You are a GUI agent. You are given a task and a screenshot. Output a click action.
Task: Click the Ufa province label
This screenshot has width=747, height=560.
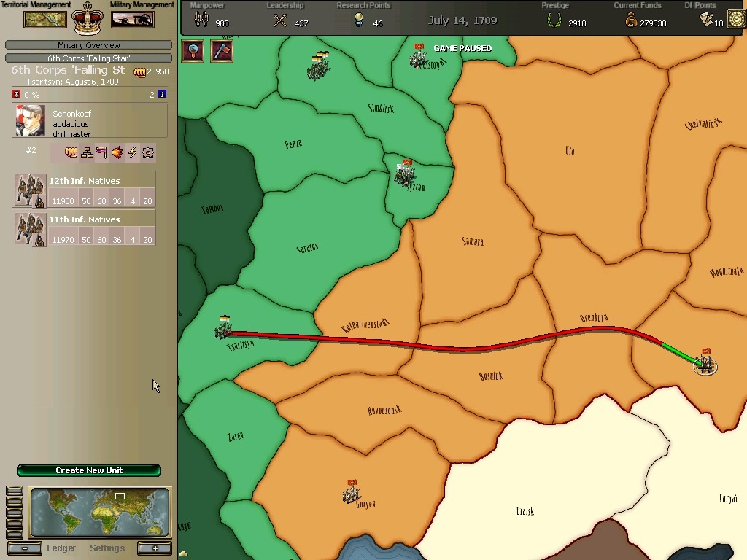click(x=570, y=150)
